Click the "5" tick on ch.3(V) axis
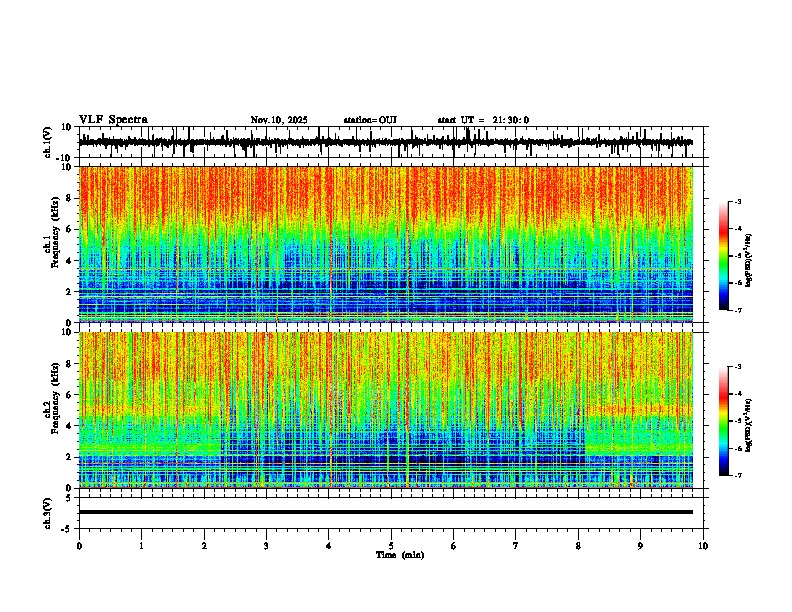The image size is (792, 612). point(69,498)
